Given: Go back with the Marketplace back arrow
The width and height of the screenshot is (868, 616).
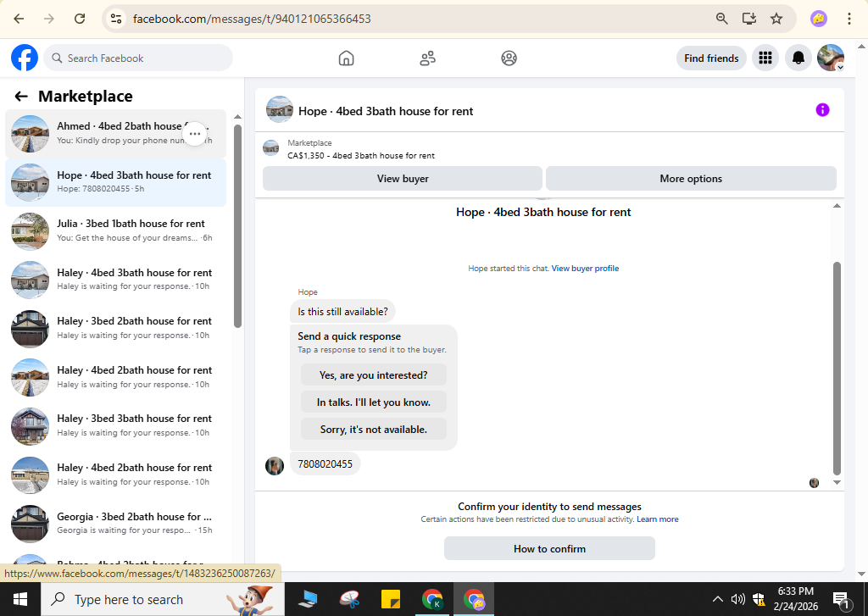Looking at the screenshot, I should coord(21,97).
